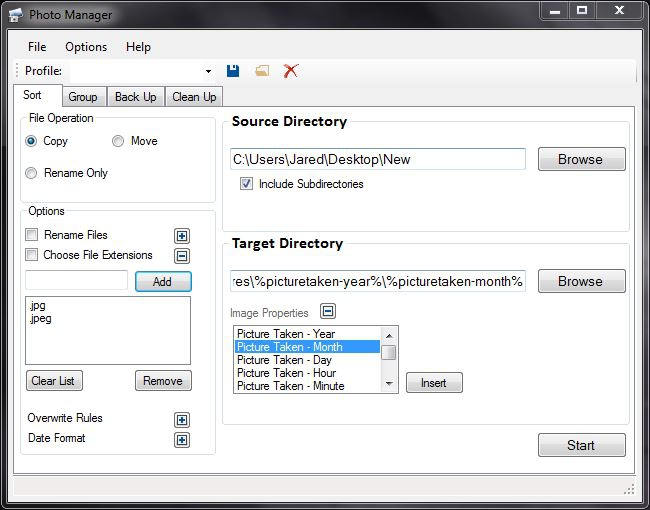Switch to the Clean Up tab

pyautogui.click(x=194, y=97)
